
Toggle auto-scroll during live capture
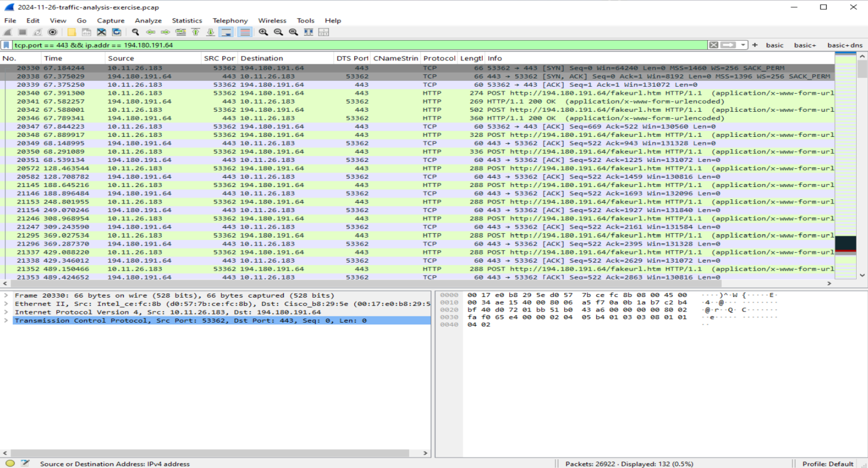(x=227, y=32)
